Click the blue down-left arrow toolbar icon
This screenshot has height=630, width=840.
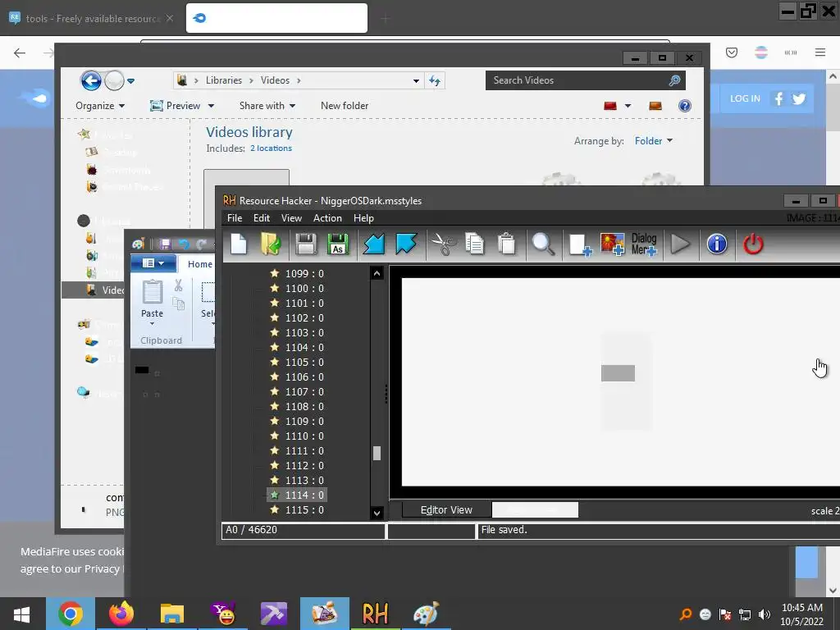pos(374,244)
